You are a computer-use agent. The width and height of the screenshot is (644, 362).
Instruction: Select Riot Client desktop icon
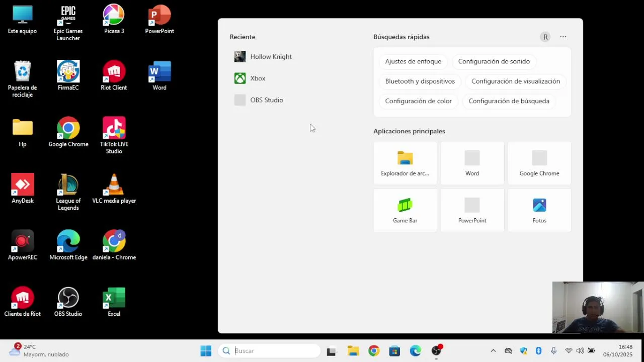pyautogui.click(x=114, y=76)
